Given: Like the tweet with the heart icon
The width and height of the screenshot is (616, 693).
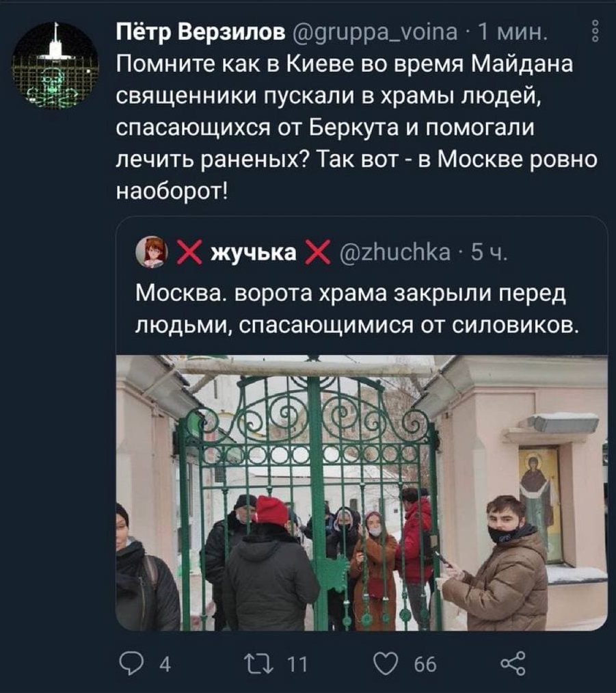Looking at the screenshot, I should 386,664.
